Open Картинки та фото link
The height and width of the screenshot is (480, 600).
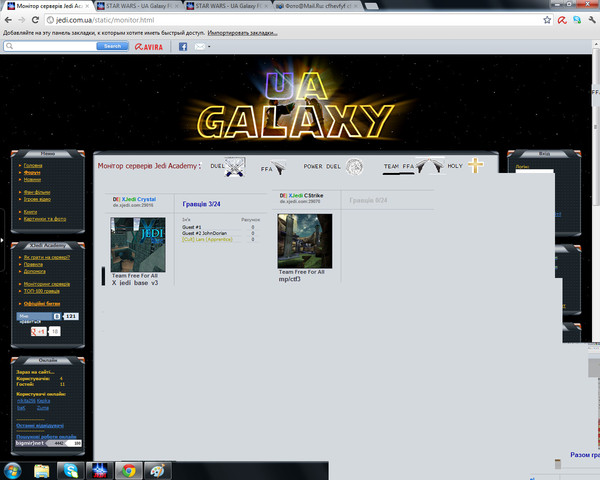tap(45, 219)
